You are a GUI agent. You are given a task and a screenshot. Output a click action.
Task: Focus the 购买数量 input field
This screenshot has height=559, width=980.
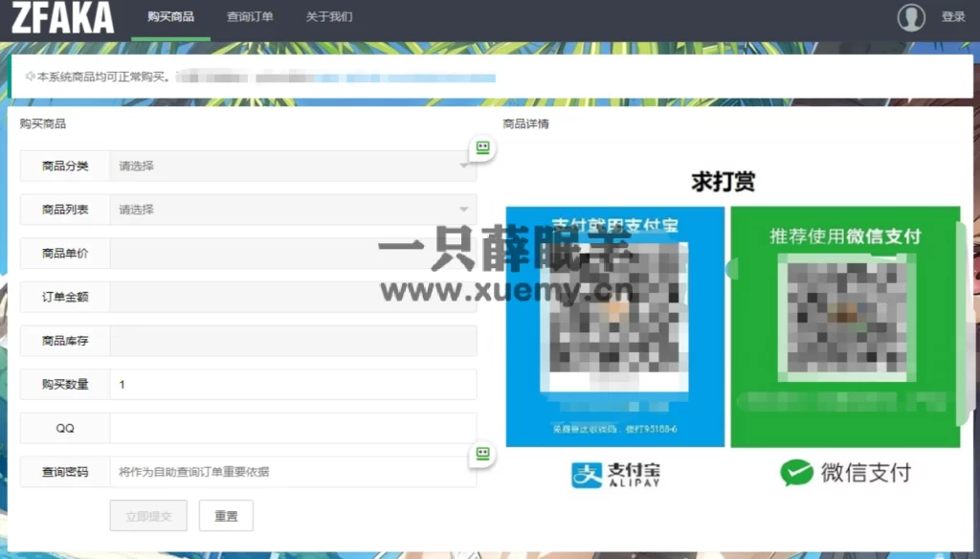click(x=293, y=385)
